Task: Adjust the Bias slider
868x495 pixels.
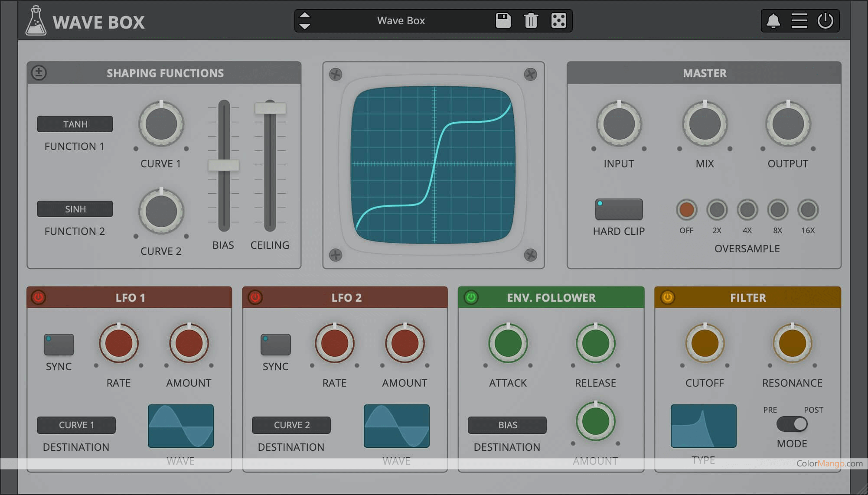Action: (224, 166)
